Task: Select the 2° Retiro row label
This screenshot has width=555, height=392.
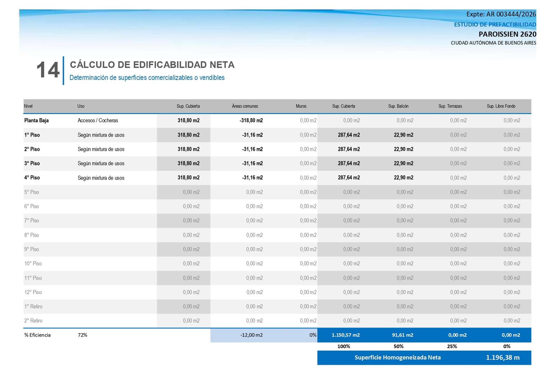Action: (x=33, y=321)
